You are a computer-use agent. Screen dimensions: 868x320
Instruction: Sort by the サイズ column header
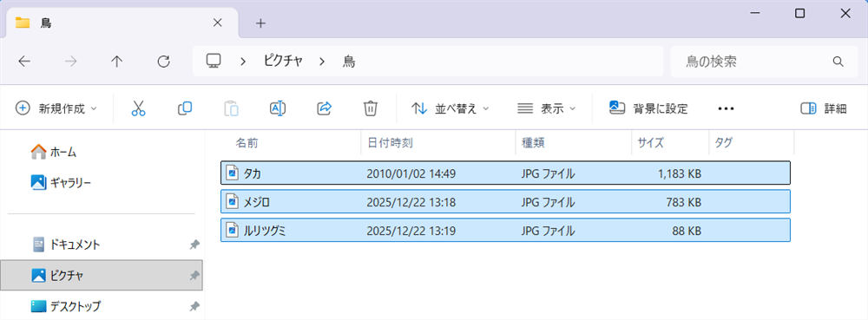pyautogui.click(x=650, y=143)
